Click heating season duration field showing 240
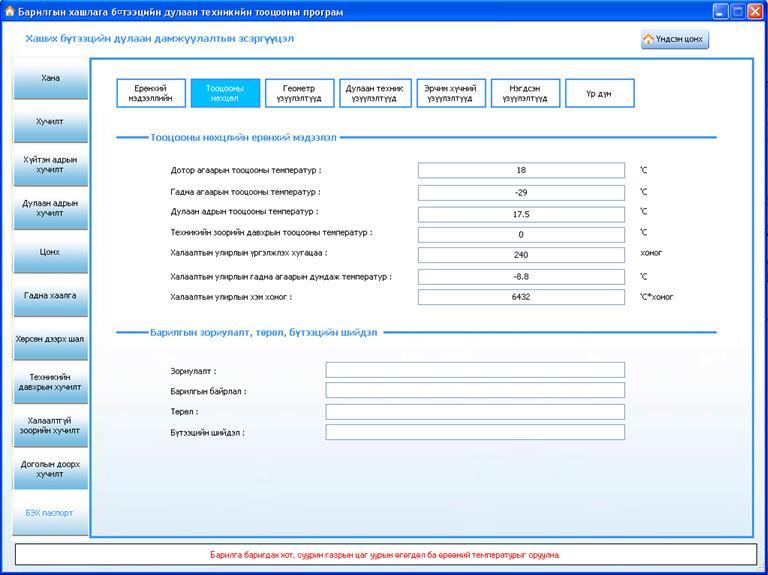Image resolution: width=768 pixels, height=575 pixels. [521, 255]
